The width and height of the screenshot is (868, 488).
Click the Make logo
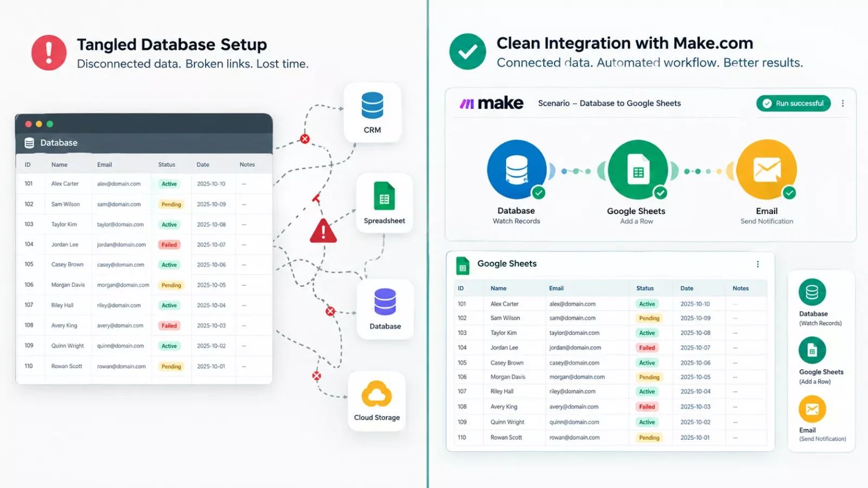pyautogui.click(x=492, y=103)
